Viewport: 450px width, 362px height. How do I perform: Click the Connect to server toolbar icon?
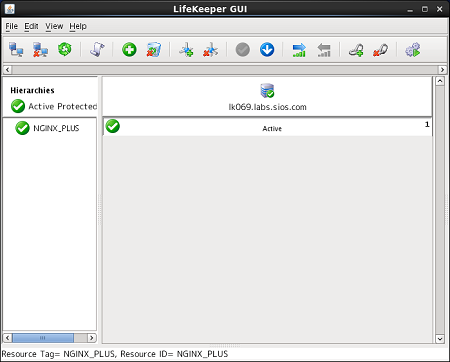coord(16,50)
